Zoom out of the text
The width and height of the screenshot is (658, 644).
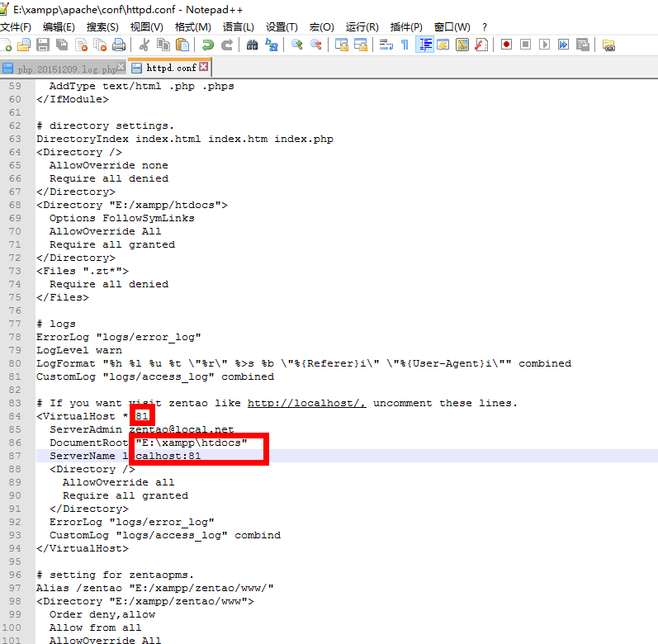[x=316, y=45]
